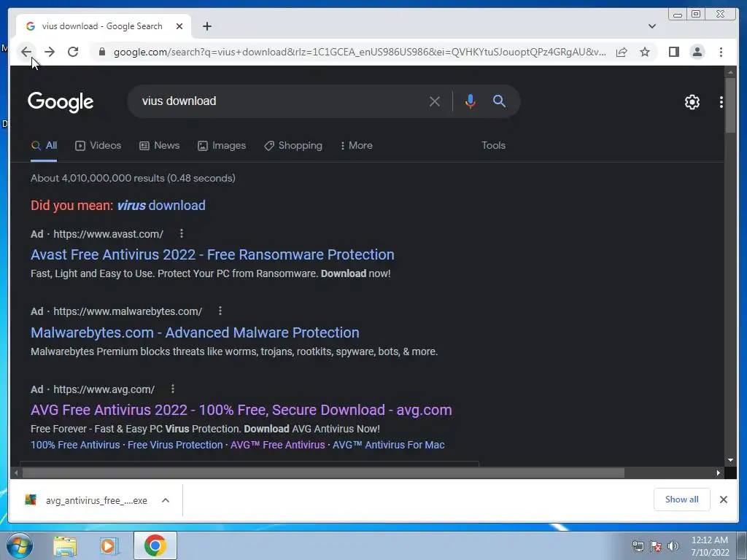Open the search Tools options
Image resolution: width=747 pixels, height=560 pixels.
point(493,146)
